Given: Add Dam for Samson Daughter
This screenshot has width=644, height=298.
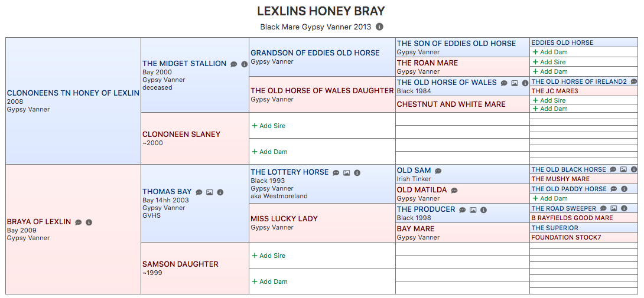Looking at the screenshot, I should click(269, 281).
